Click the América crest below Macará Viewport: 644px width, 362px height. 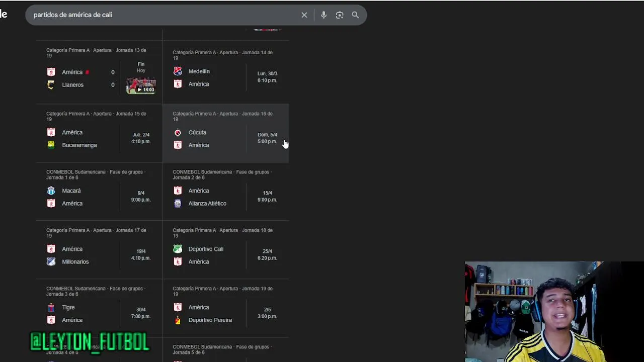coord(51,203)
